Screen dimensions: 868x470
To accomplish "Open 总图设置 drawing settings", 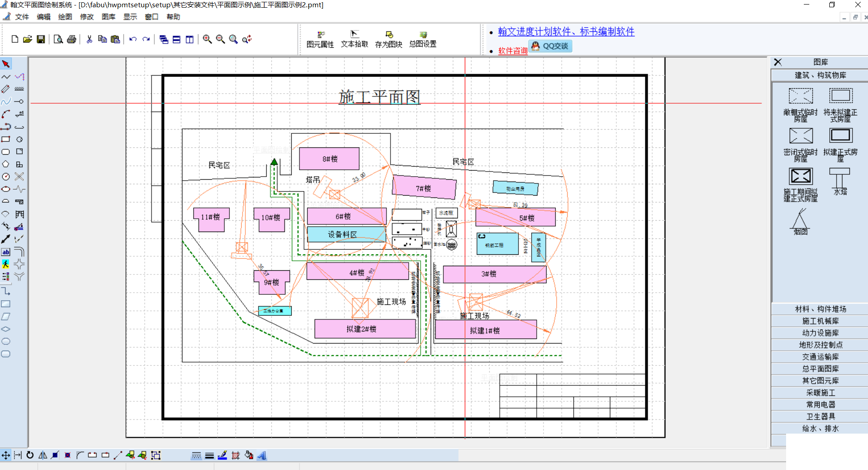I will pos(423,40).
